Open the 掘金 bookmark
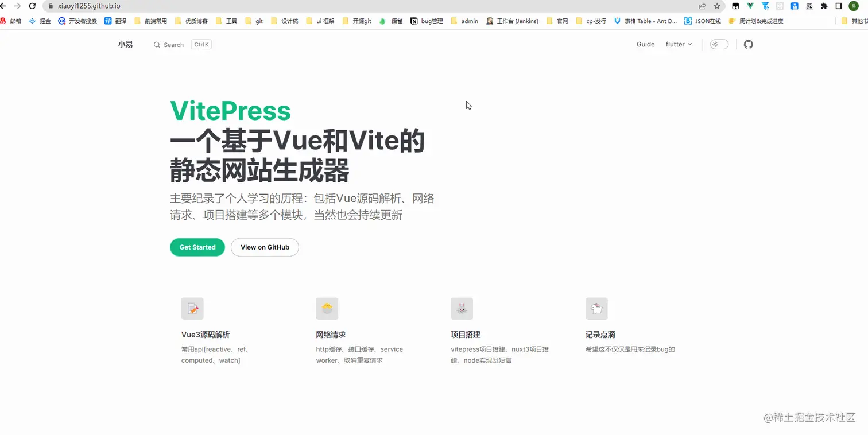The image size is (868, 435). tap(40, 21)
